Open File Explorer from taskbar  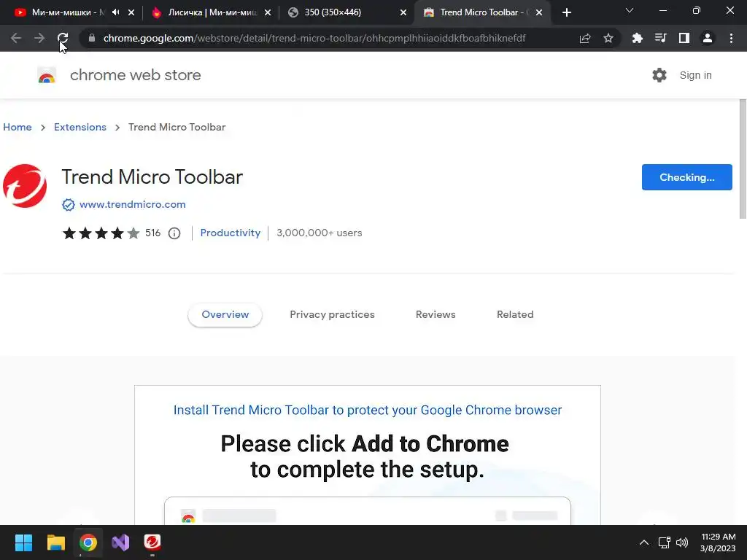point(55,542)
